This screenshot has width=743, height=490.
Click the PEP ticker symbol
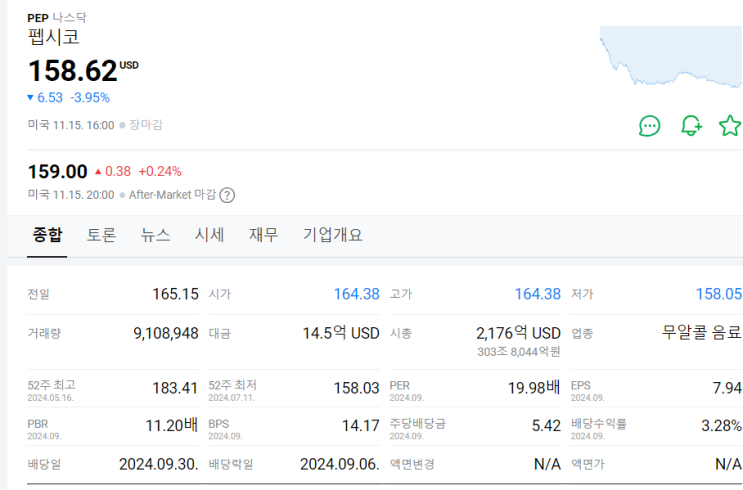pos(37,18)
